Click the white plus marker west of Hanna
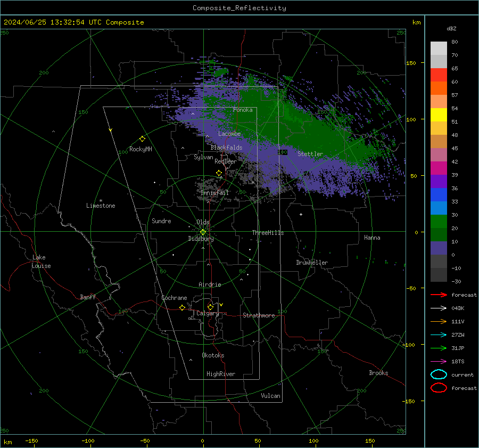The image size is (479, 448). pos(301,214)
